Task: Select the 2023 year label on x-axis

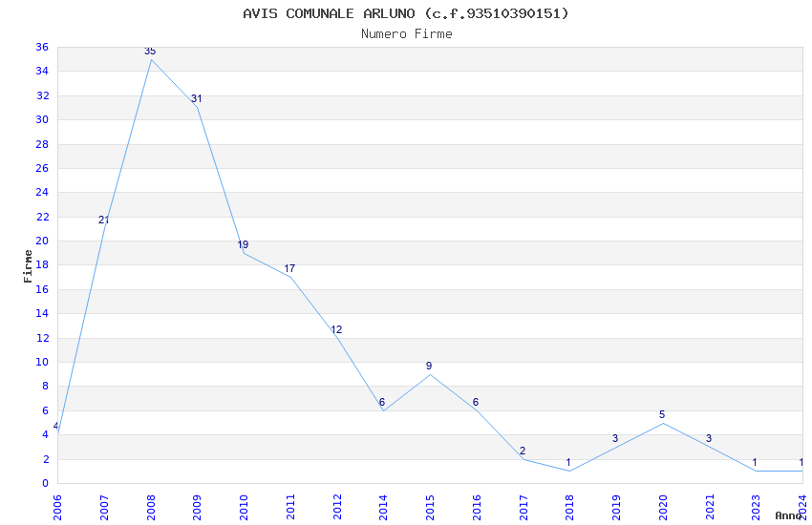Action: pos(756,507)
